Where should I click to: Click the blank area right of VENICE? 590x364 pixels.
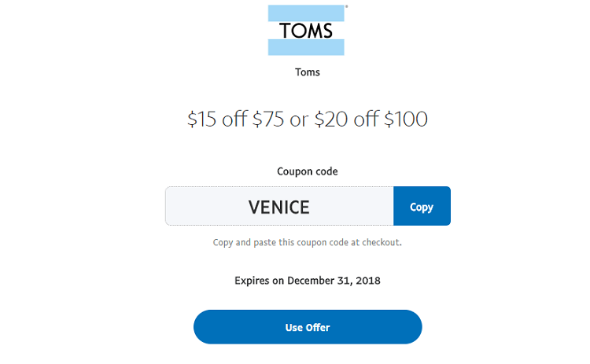[352, 206]
